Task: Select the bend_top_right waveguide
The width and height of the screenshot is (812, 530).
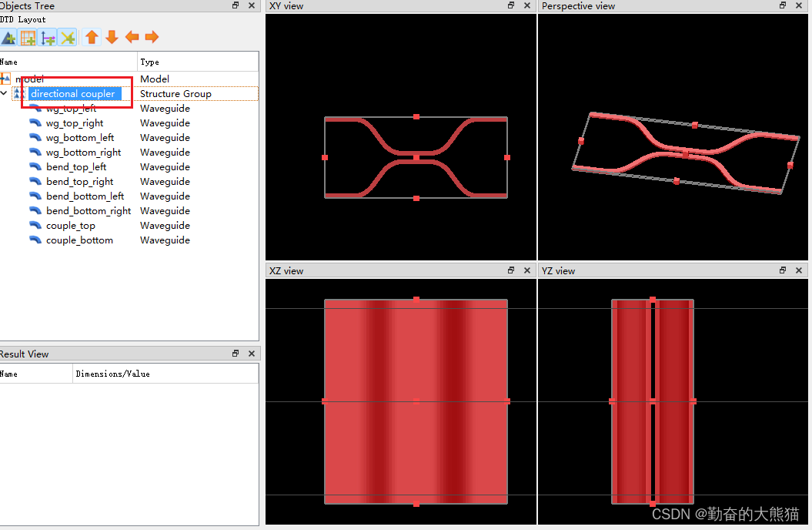Action: pyautogui.click(x=80, y=182)
